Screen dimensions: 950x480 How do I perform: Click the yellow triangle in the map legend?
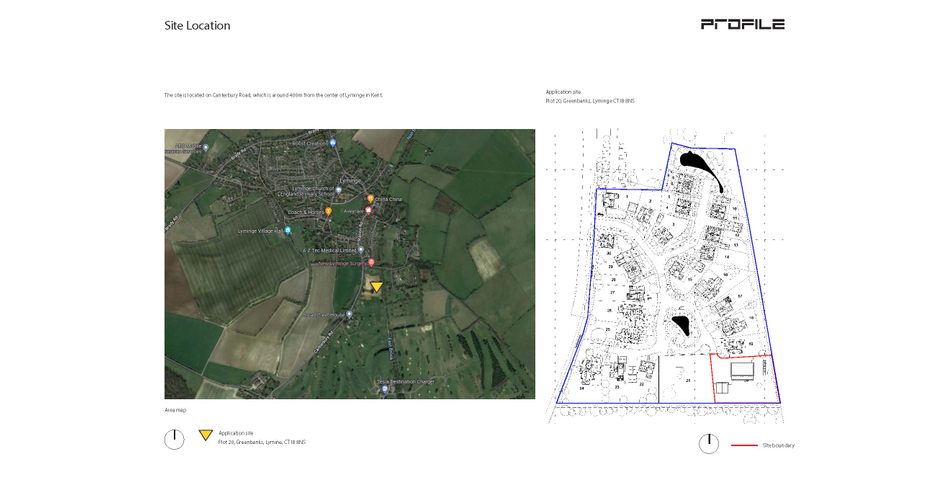206,435
